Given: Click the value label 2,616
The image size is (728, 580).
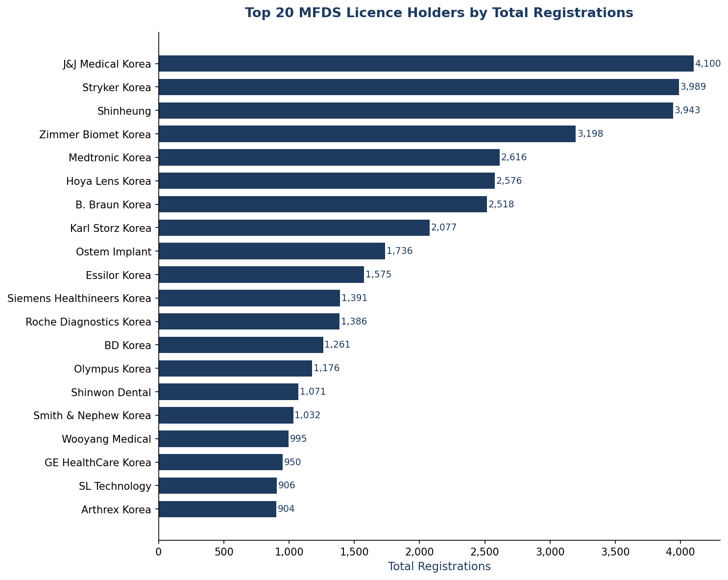Looking at the screenshot, I should [x=514, y=157].
